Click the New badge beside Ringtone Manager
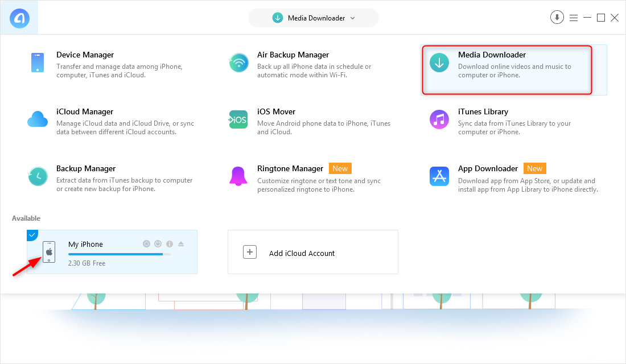The image size is (626, 364). coord(340,168)
